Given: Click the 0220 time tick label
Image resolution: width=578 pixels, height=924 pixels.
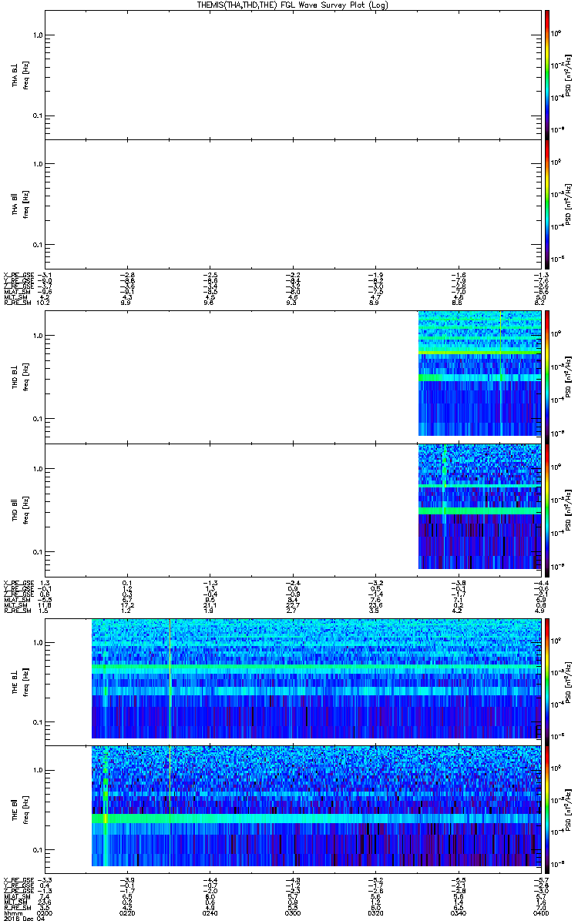Looking at the screenshot, I should pyautogui.click(x=127, y=912).
